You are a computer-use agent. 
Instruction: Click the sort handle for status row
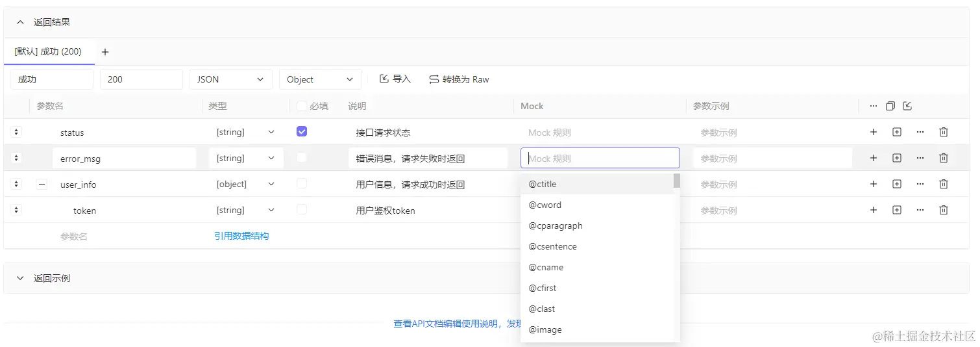(x=17, y=132)
